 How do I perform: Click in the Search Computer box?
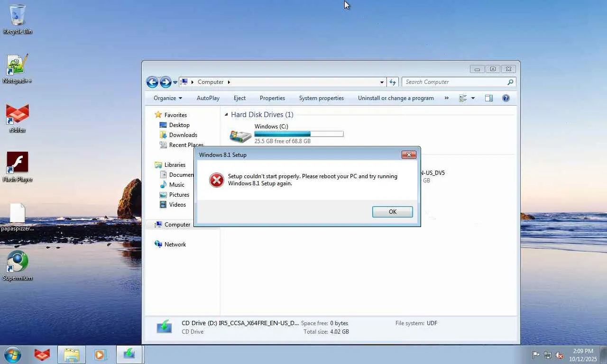tap(454, 82)
